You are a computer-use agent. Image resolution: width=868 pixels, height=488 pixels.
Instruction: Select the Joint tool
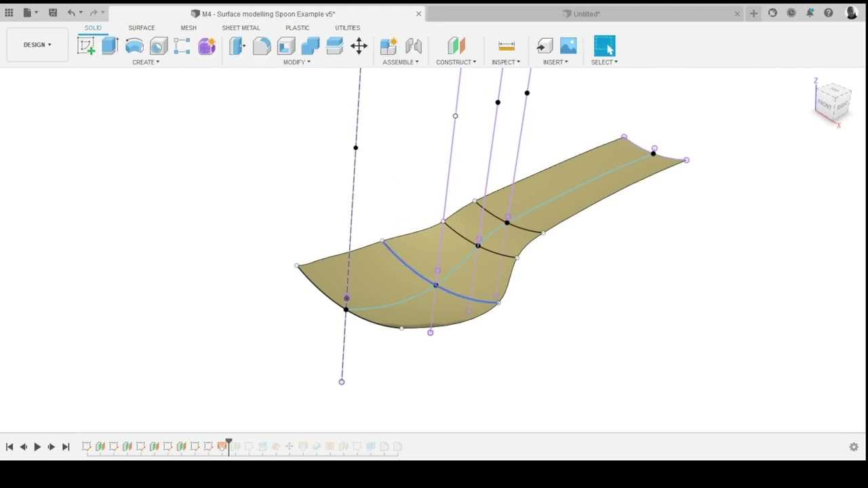(414, 46)
